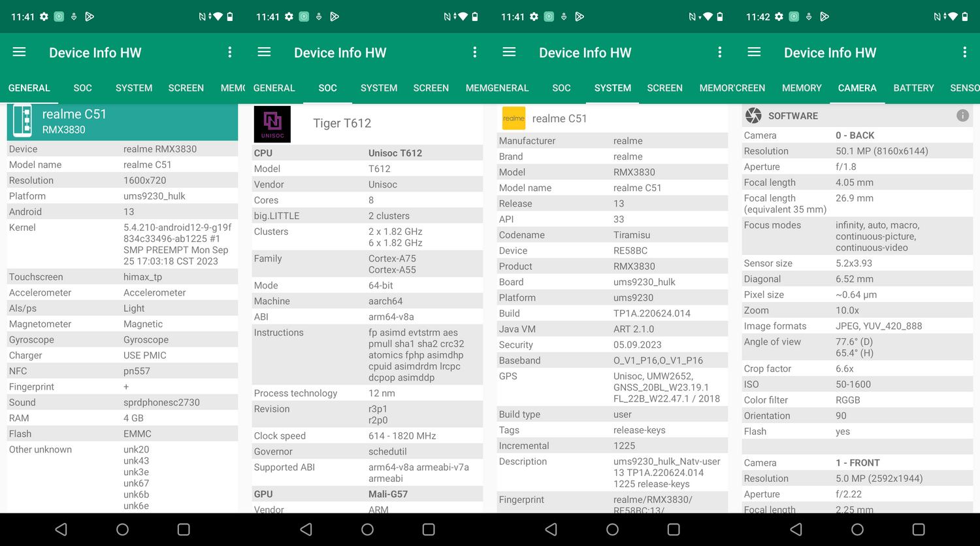
Task: Tap the Flash value EMMC
Action: tap(137, 434)
